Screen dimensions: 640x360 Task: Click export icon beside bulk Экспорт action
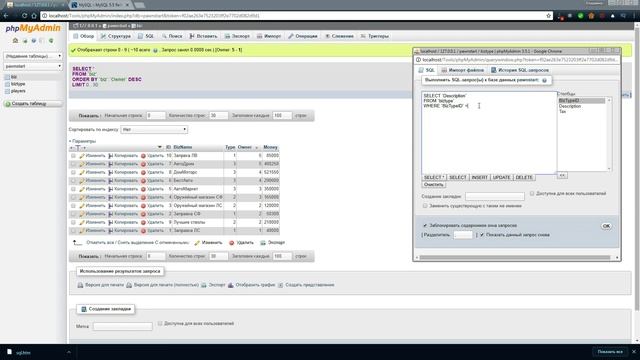(263, 243)
